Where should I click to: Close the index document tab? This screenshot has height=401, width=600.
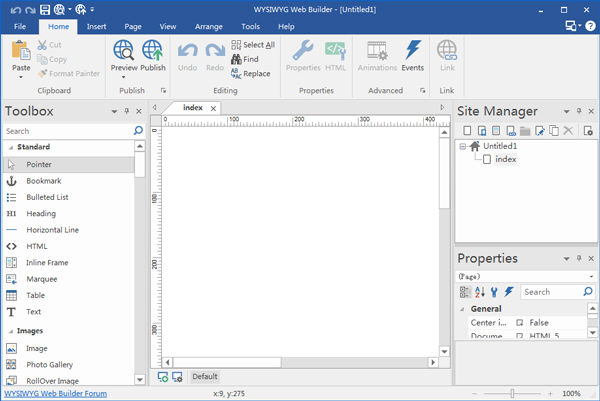click(x=214, y=109)
